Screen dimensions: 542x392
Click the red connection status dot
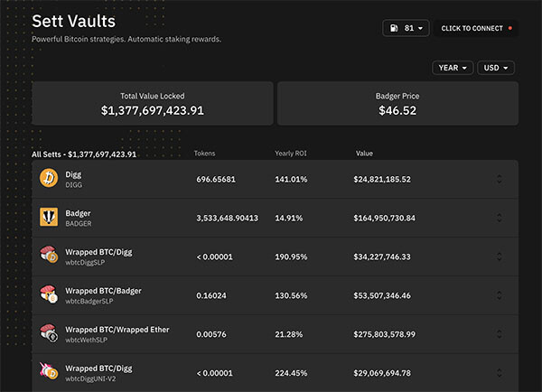click(x=510, y=28)
